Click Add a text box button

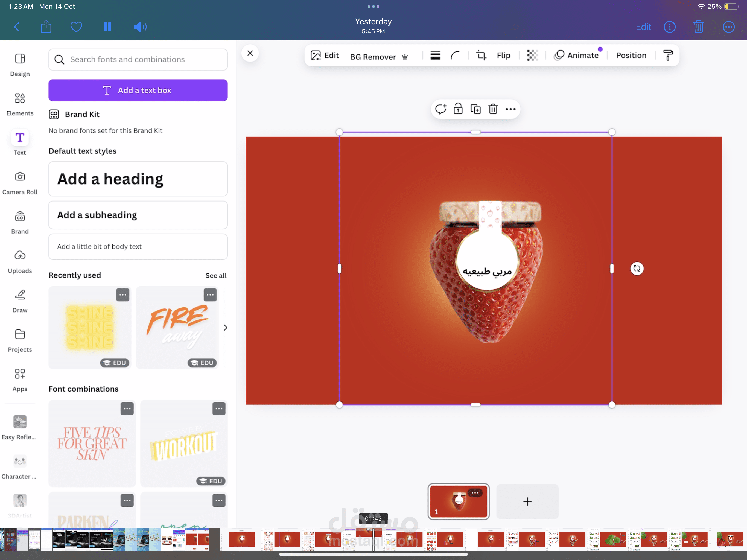pyautogui.click(x=138, y=90)
